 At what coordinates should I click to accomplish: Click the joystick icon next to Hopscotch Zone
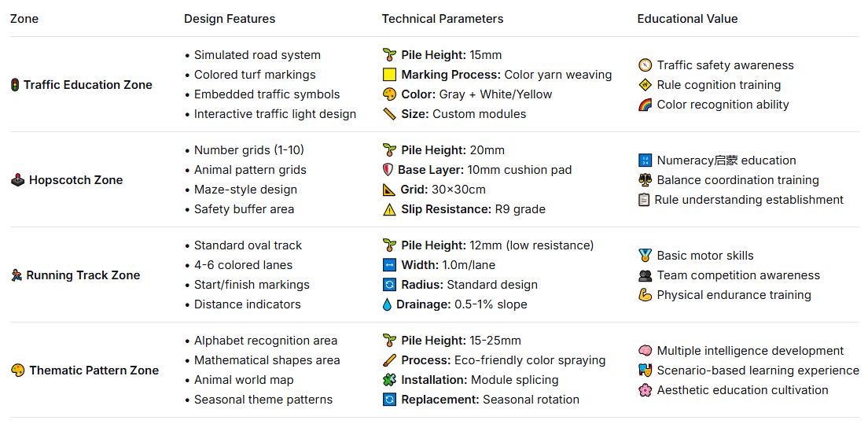click(17, 180)
